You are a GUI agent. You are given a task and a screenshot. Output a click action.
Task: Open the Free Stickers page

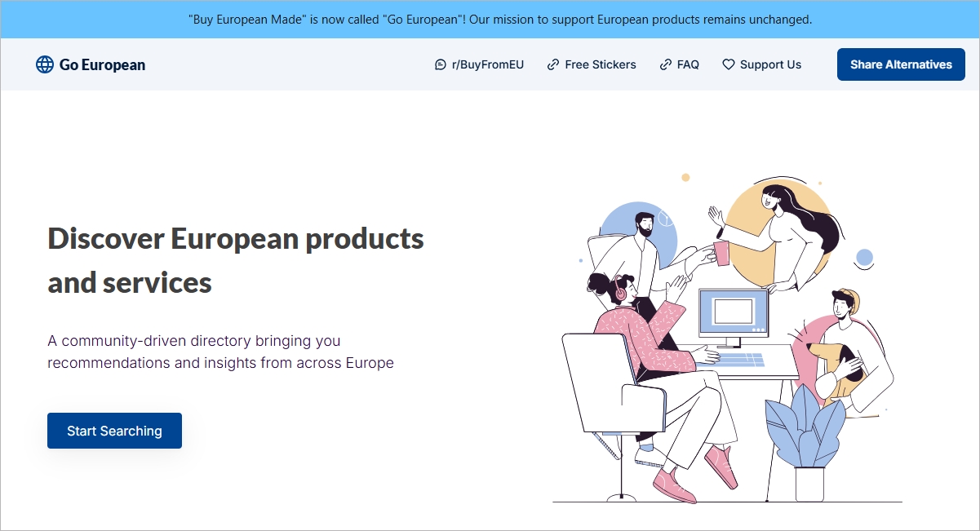pyautogui.click(x=592, y=64)
